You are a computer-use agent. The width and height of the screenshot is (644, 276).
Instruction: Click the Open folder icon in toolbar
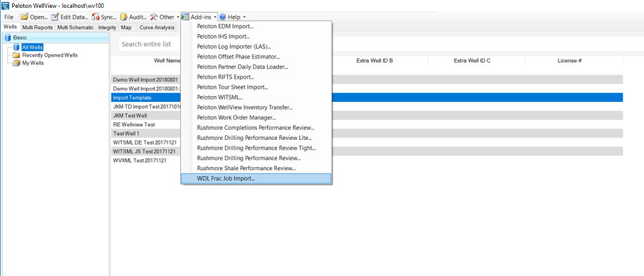point(24,17)
